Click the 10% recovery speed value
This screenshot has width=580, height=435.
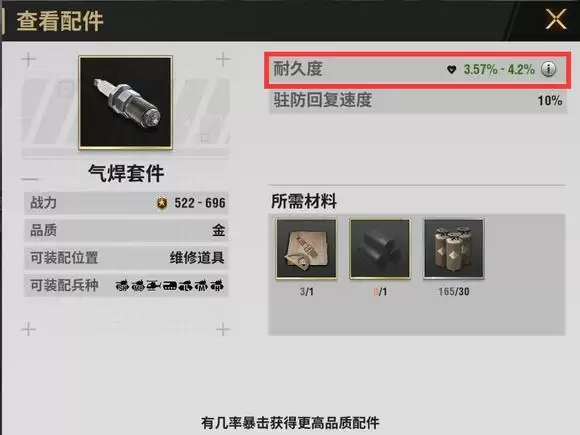550,101
